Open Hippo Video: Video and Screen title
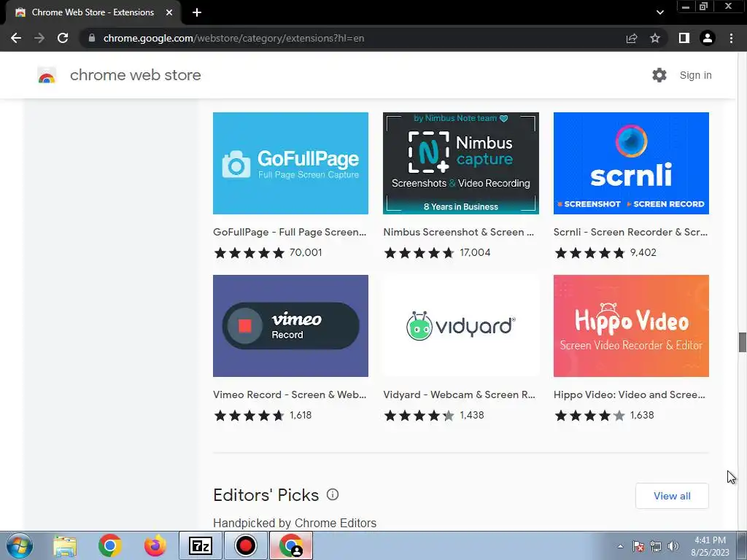The height and width of the screenshot is (560, 747). [630, 394]
